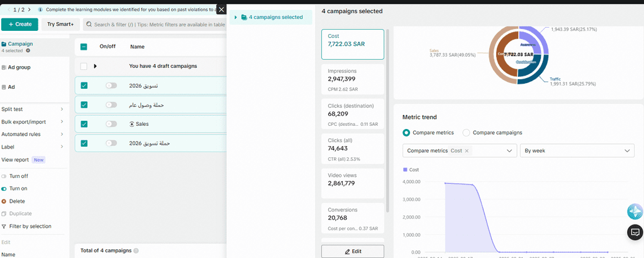Open the Compare metrics dropdown
644x258 pixels.
pyautogui.click(x=460, y=151)
